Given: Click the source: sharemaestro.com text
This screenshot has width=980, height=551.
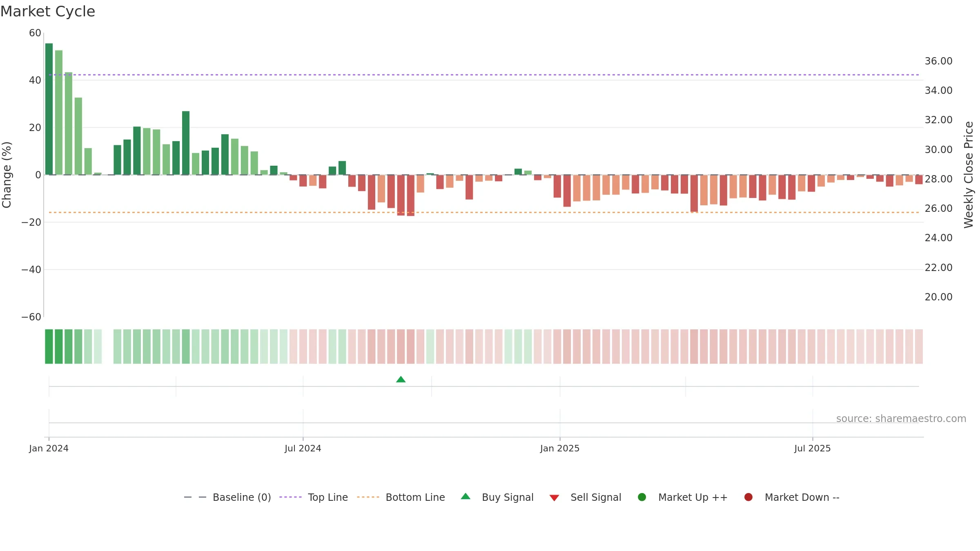Looking at the screenshot, I should point(901,419).
